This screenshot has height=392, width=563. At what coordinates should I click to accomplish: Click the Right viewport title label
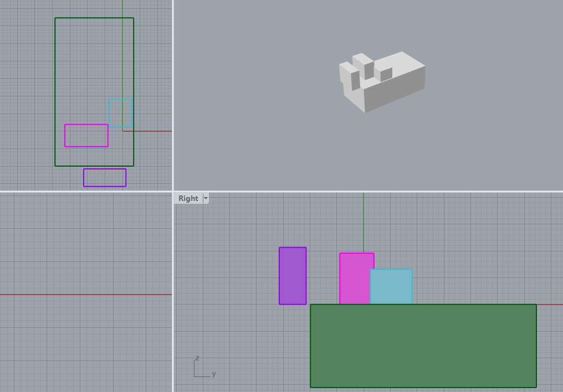(188, 198)
